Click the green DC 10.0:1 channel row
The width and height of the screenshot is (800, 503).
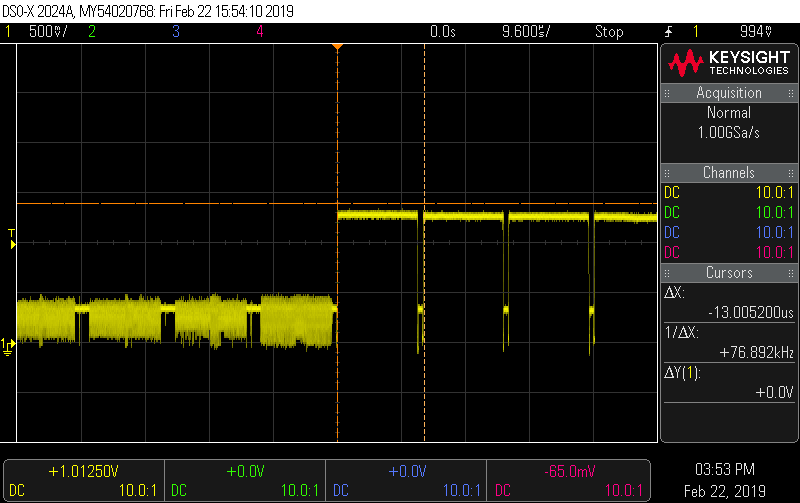[x=729, y=213]
